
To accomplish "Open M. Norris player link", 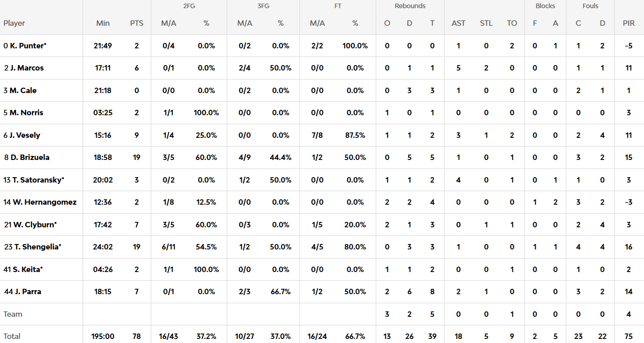I will pos(26,113).
